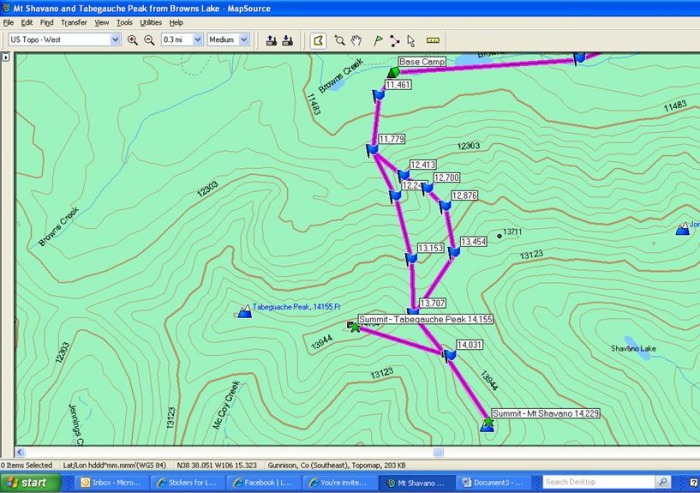Image resolution: width=700 pixels, height=493 pixels.
Task: Click the Zoom In magnifier icon
Action: (133, 40)
